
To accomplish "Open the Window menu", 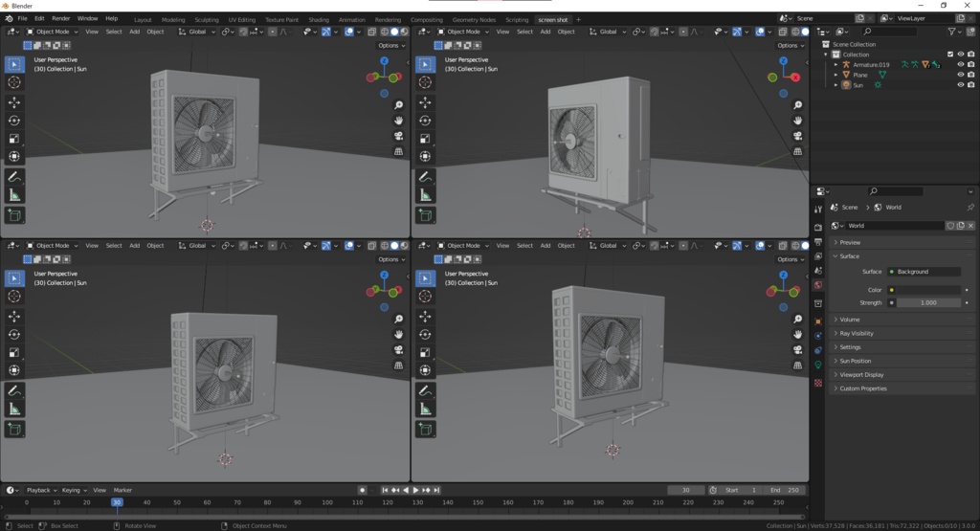I will 87,19.
